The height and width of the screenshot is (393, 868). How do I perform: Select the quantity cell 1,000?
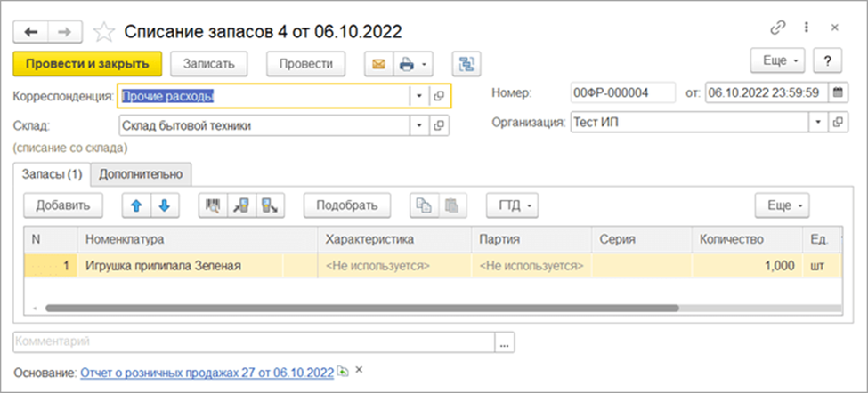coord(747,266)
